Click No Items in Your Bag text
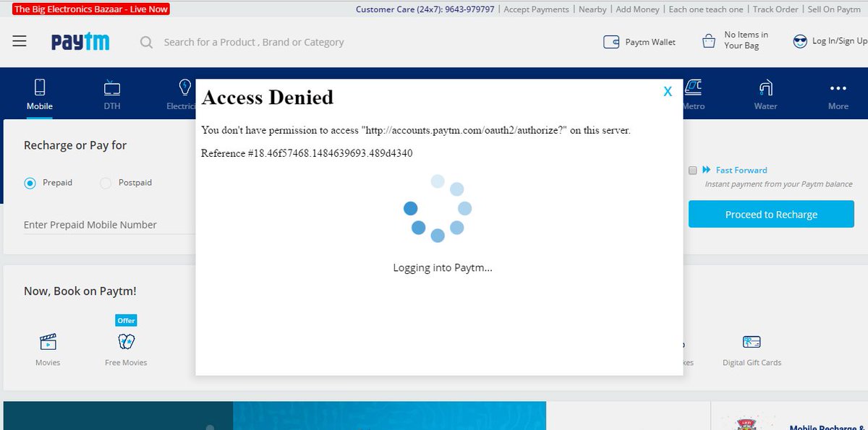The image size is (868, 430). click(x=746, y=40)
